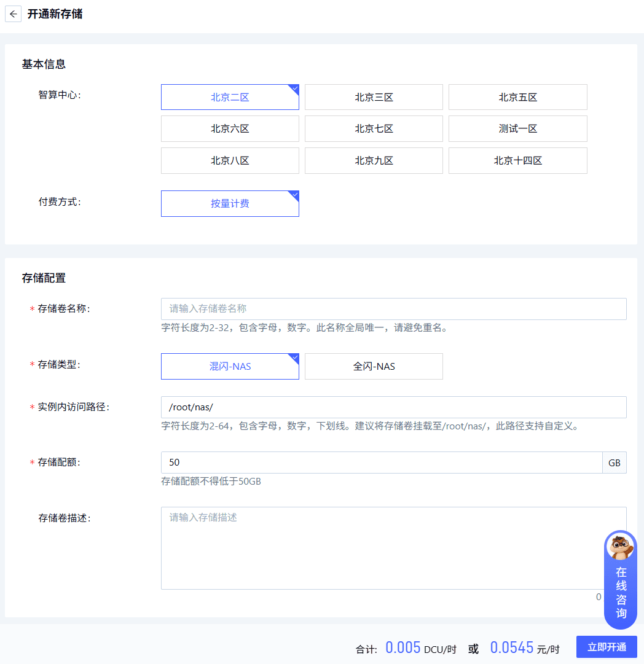The width and height of the screenshot is (644, 664).
Task: Click the 存储配置 section heading
Action: click(x=44, y=278)
